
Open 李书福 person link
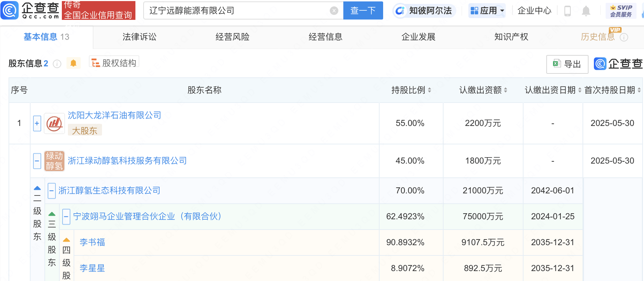tap(92, 242)
